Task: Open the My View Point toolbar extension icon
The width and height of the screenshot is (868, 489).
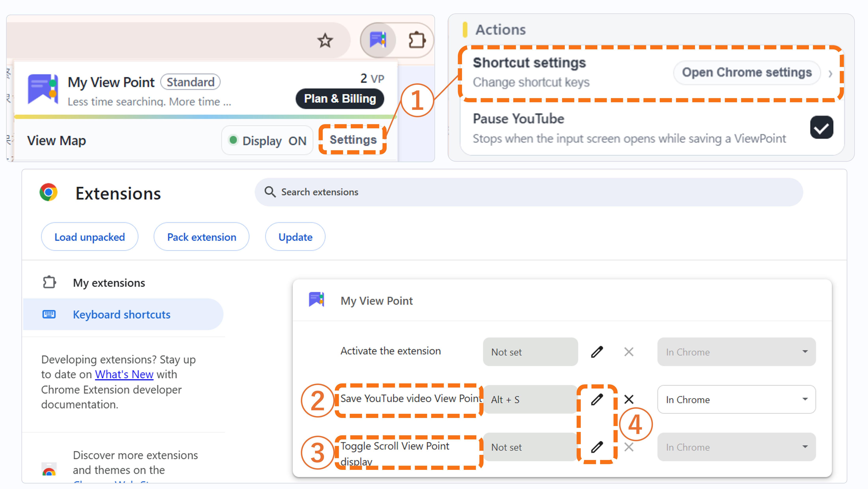Action: (x=378, y=40)
